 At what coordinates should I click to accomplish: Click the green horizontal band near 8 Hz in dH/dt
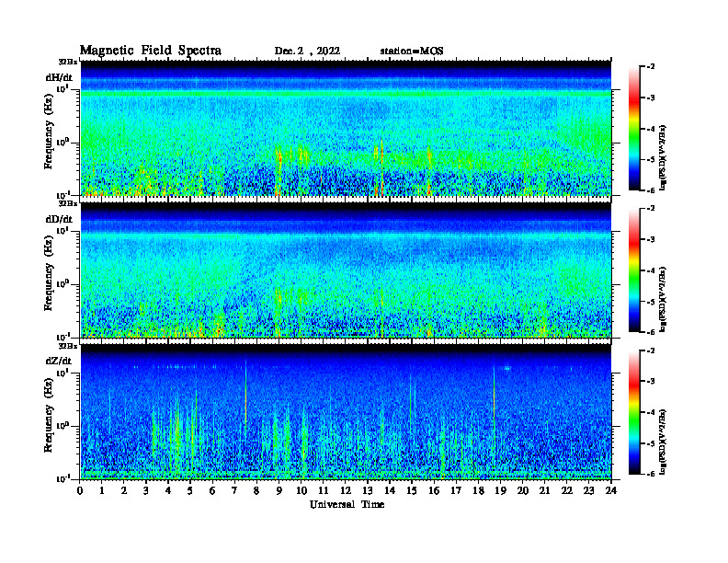point(346,94)
